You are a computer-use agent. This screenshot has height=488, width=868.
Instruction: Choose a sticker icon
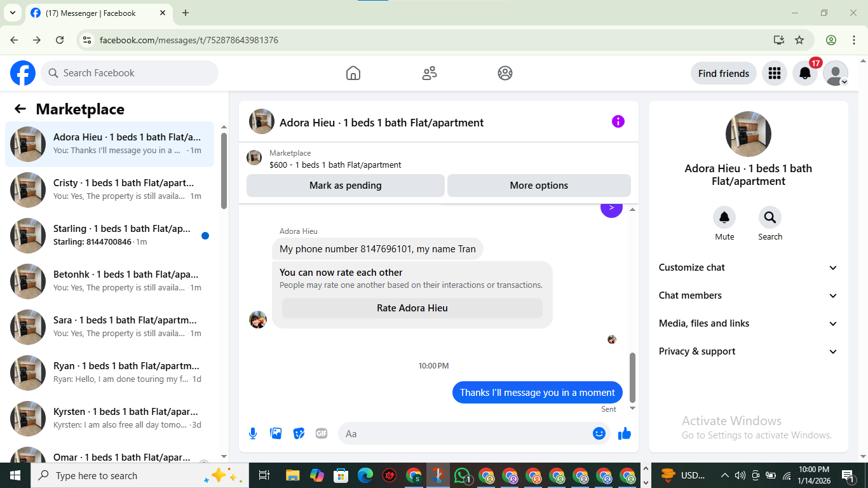299,433
